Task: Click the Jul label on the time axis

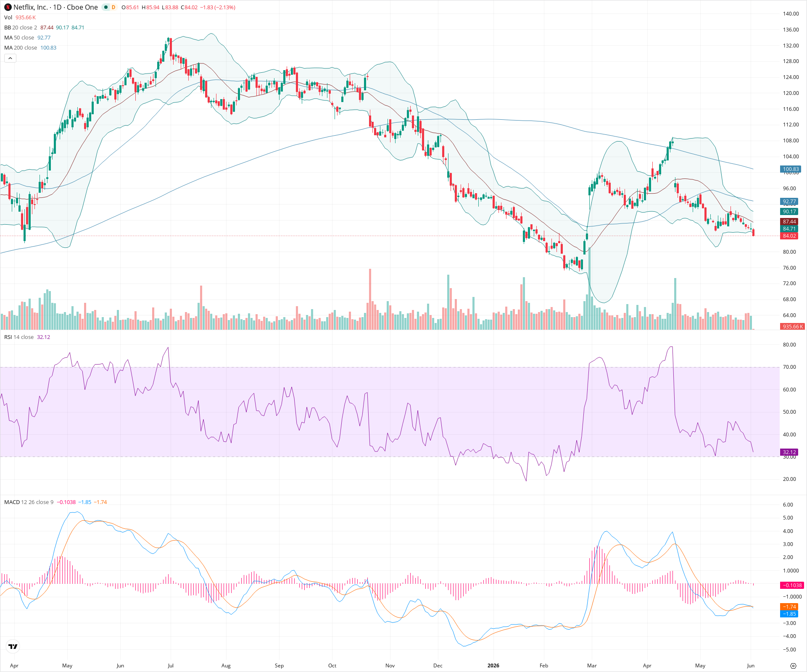Action: (x=171, y=666)
